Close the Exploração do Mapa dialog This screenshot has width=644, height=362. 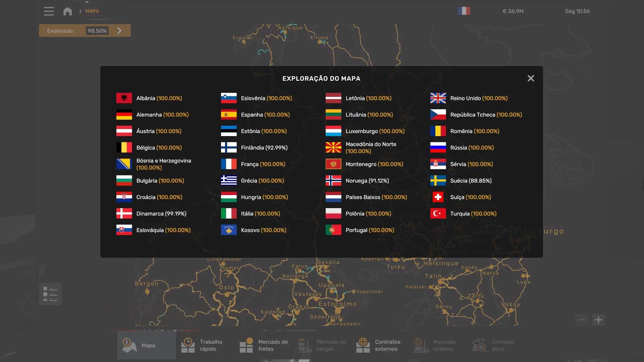coord(531,78)
